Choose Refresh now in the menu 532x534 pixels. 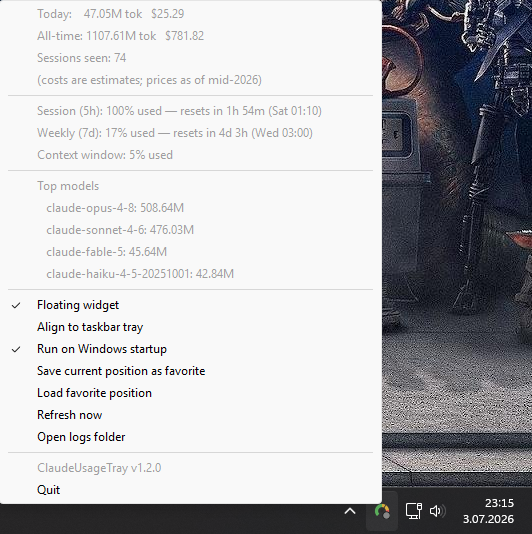191,415
